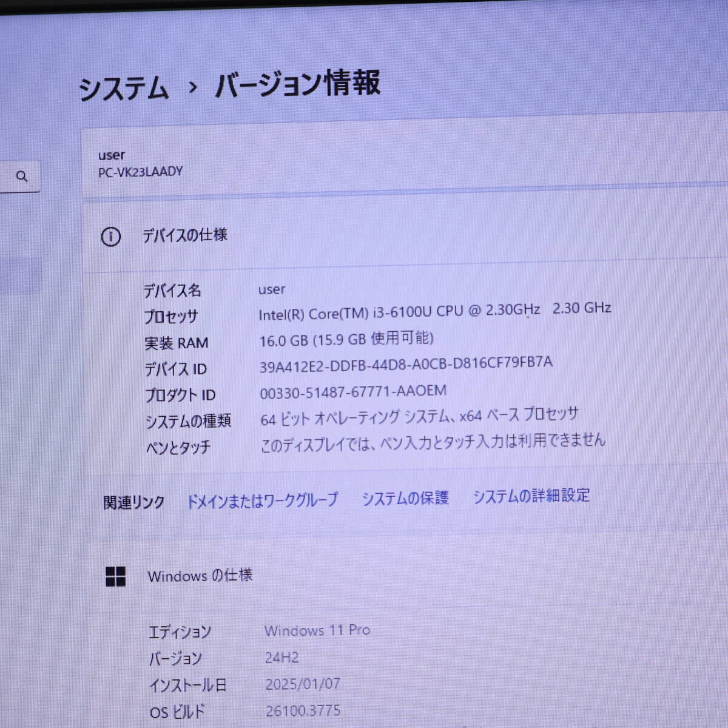Click the search magnifier icon
This screenshot has width=728, height=728.
tap(22, 177)
